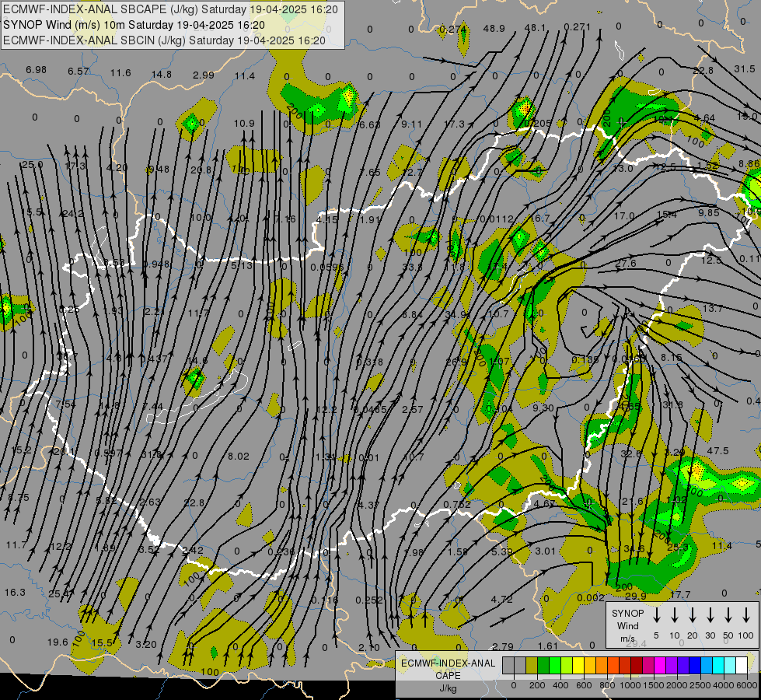Click the 29.9 value on the map
This screenshot has height=700, width=761.
click(635, 596)
